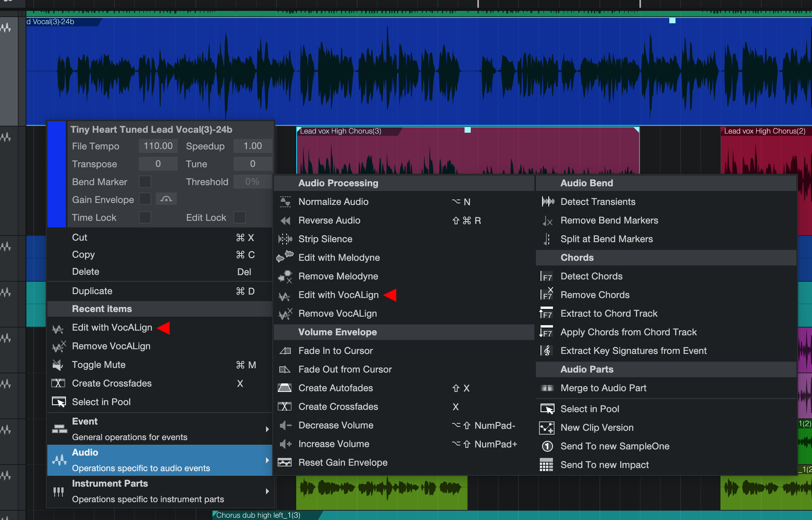Click the Normalize Audio icon
Viewport: 812px width, 520px height.
point(285,202)
